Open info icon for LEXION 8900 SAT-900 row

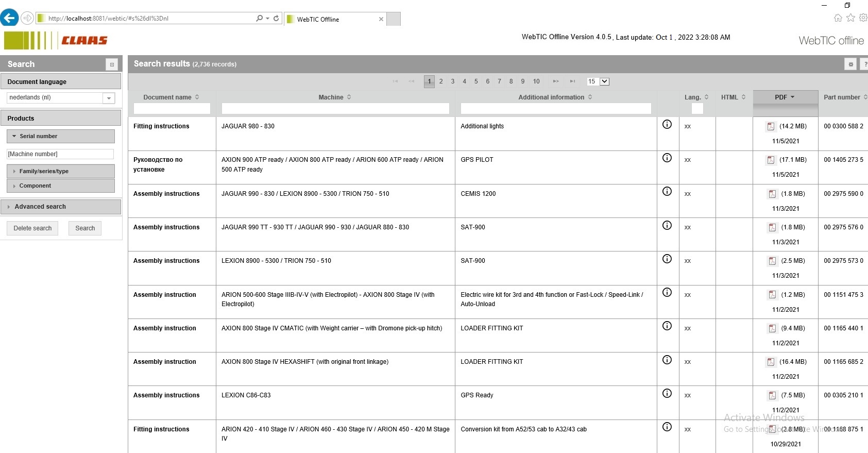pyautogui.click(x=667, y=259)
